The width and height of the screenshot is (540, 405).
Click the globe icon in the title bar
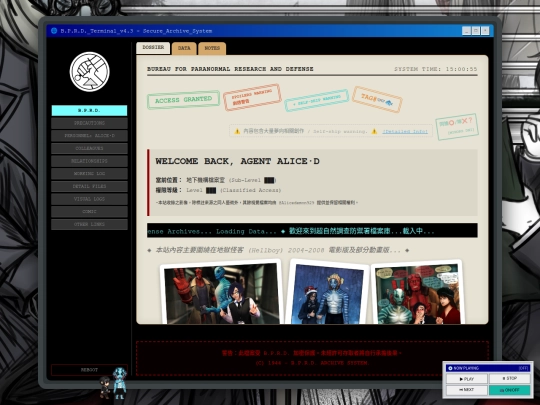54,31
